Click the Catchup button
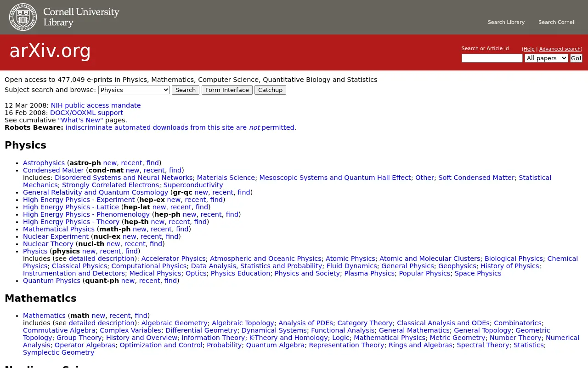 pyautogui.click(x=270, y=90)
